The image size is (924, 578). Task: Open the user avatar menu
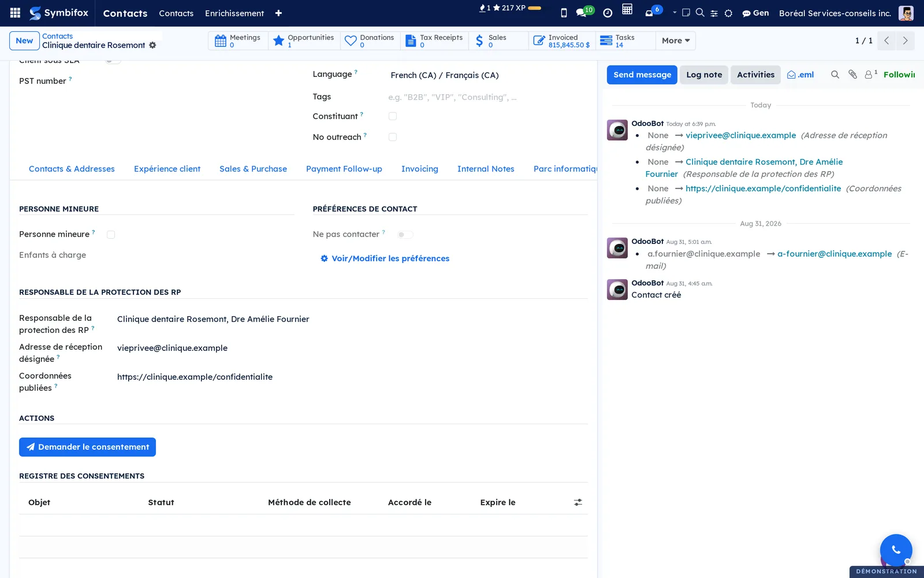click(x=906, y=13)
